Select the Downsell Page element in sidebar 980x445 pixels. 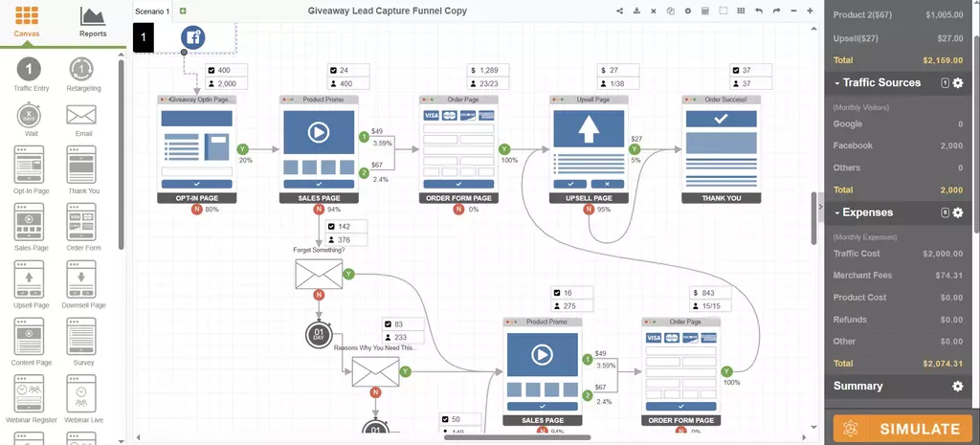pyautogui.click(x=83, y=285)
